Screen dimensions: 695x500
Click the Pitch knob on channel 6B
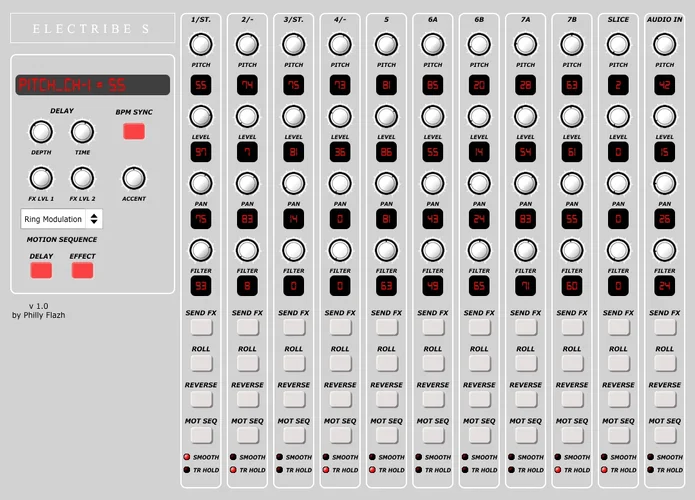[x=479, y=44]
